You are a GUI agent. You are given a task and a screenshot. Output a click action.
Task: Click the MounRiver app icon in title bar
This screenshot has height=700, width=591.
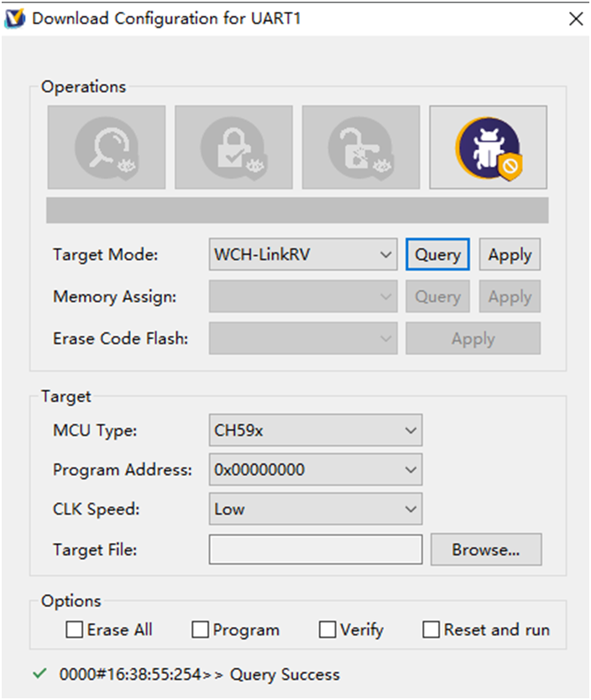14,18
